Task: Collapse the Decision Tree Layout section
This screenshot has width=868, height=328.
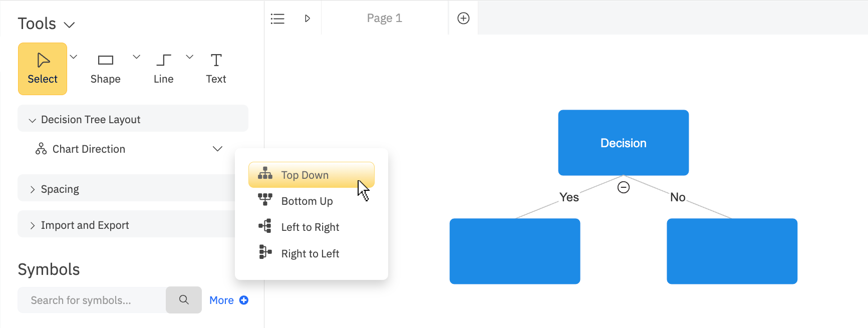Action: (x=33, y=119)
